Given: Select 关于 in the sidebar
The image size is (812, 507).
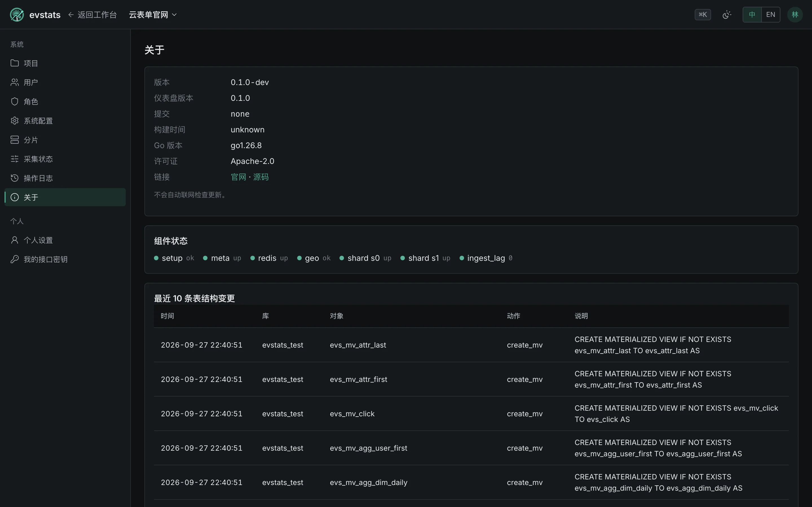Looking at the screenshot, I should [x=65, y=197].
